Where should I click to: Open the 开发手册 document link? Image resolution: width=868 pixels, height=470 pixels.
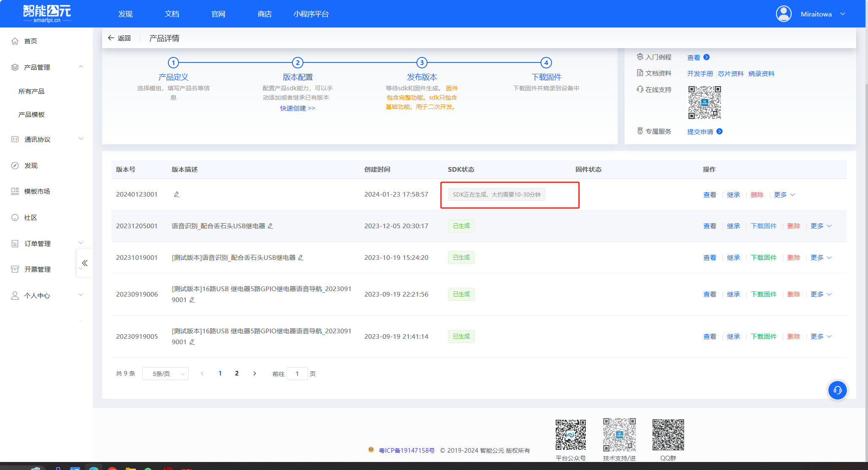700,73
